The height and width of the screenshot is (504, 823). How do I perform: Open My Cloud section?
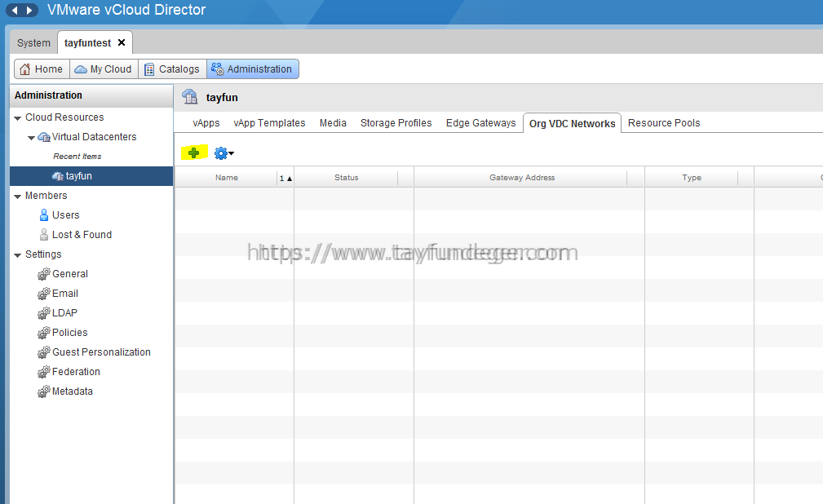[104, 69]
